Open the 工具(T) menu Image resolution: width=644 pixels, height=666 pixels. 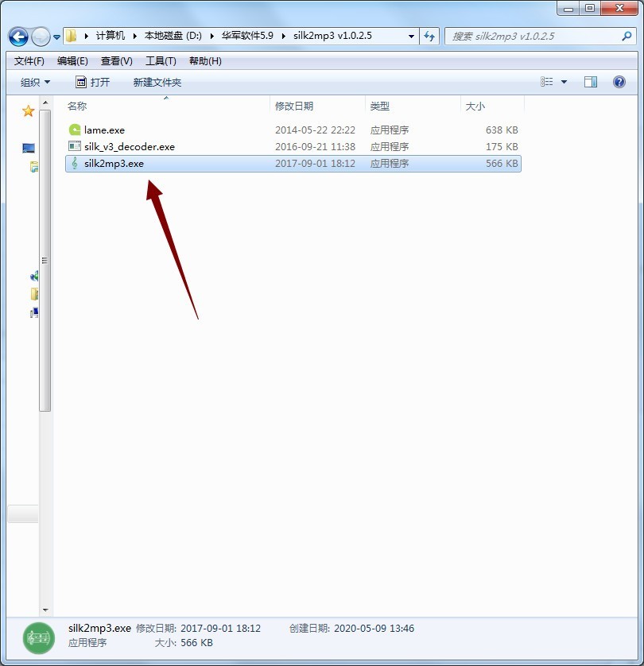pyautogui.click(x=161, y=61)
